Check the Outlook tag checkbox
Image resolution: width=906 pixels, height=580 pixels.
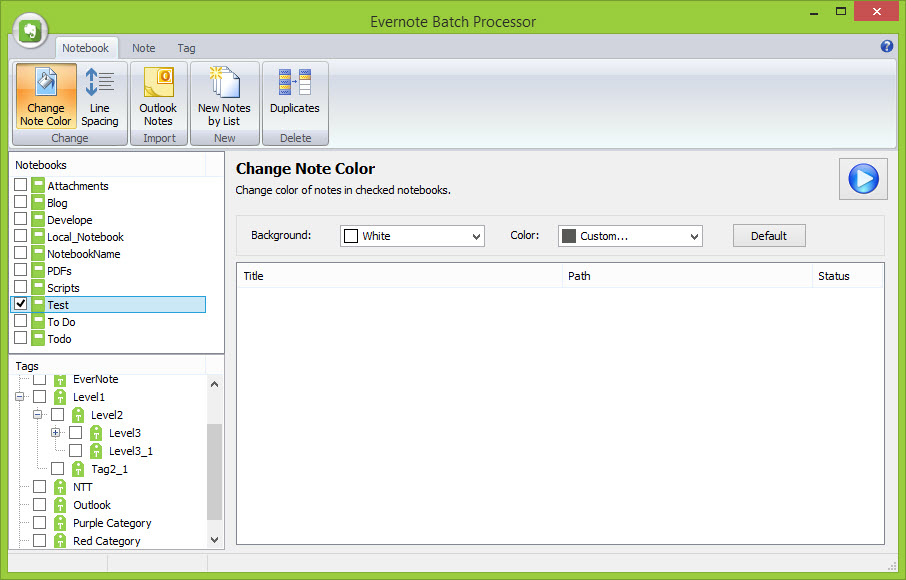pos(39,504)
